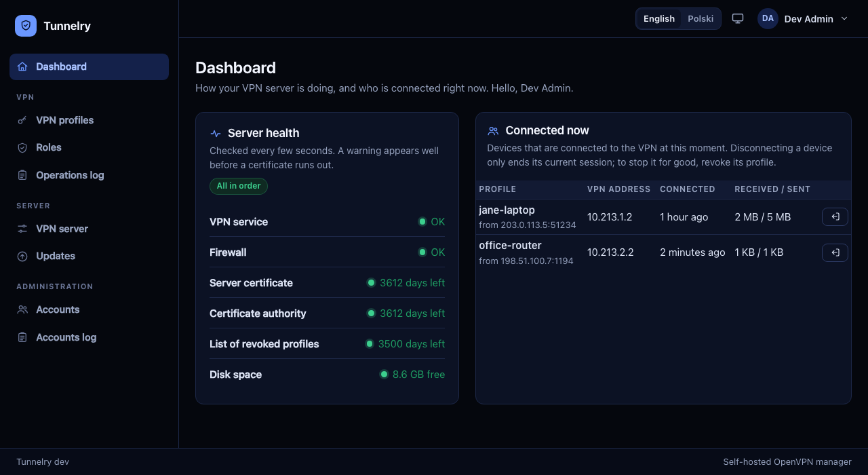Click the Roles shield icon
This screenshot has height=475, width=868.
click(22, 147)
